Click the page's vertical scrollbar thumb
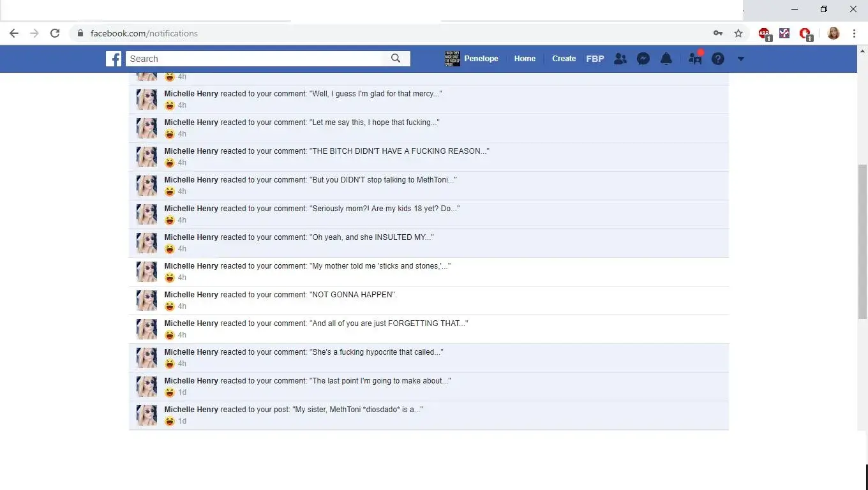 tap(862, 241)
